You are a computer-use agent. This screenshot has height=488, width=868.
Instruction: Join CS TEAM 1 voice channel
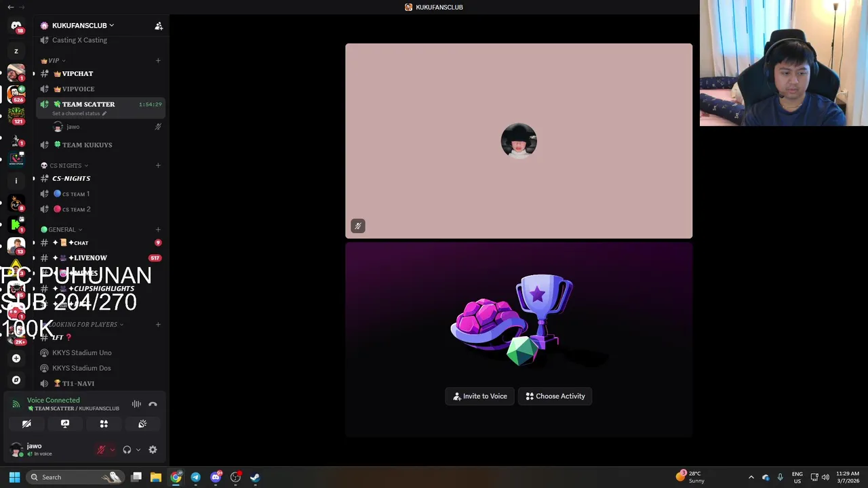point(100,194)
